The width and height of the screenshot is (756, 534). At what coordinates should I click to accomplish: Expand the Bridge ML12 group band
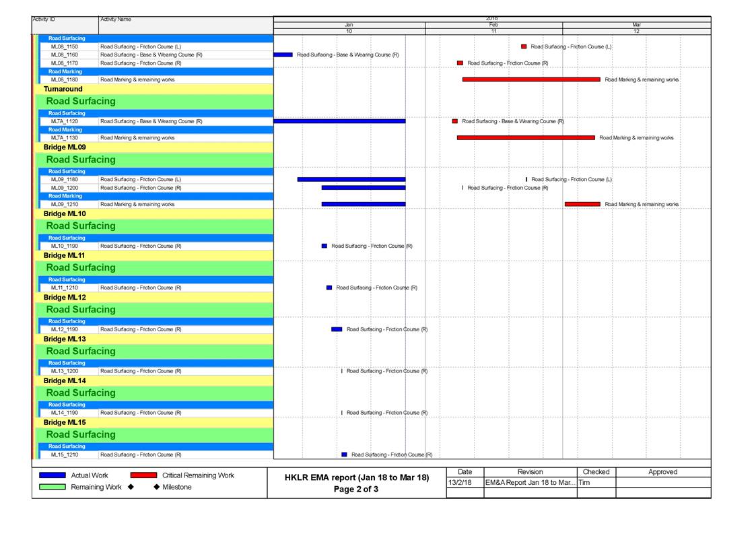65,297
